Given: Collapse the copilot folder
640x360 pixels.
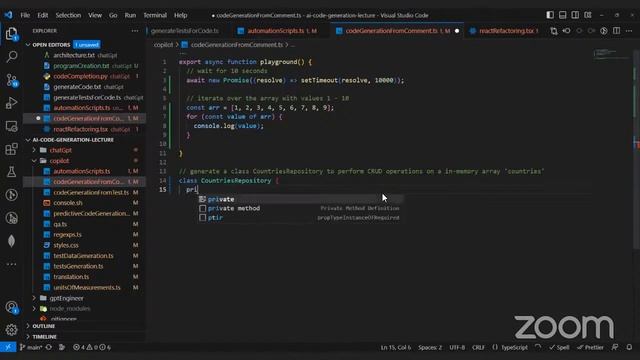Looking at the screenshot, I should point(59,161).
